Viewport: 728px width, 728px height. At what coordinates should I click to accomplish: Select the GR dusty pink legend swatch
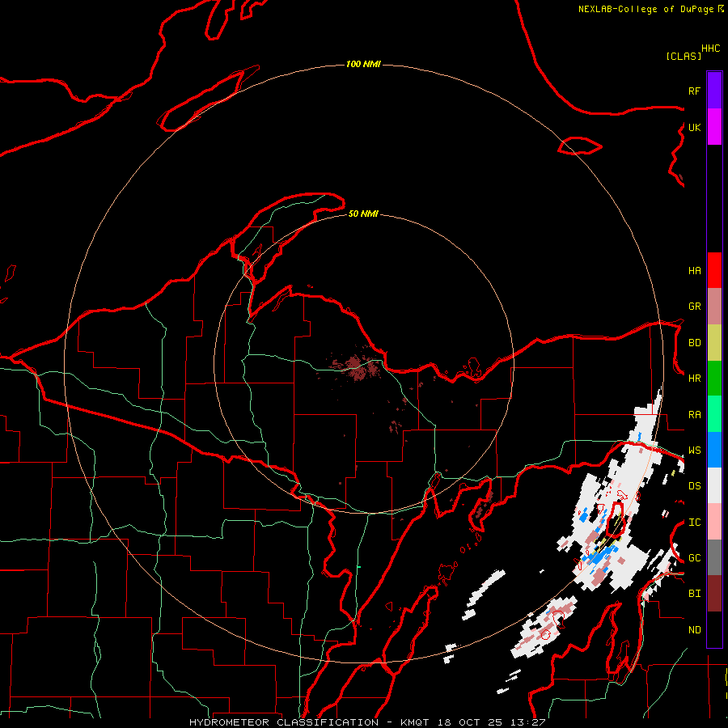pyautogui.click(x=714, y=307)
